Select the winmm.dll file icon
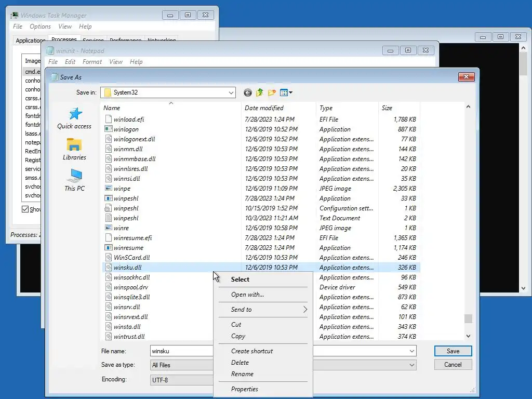This screenshot has height=399, width=532. click(108, 149)
